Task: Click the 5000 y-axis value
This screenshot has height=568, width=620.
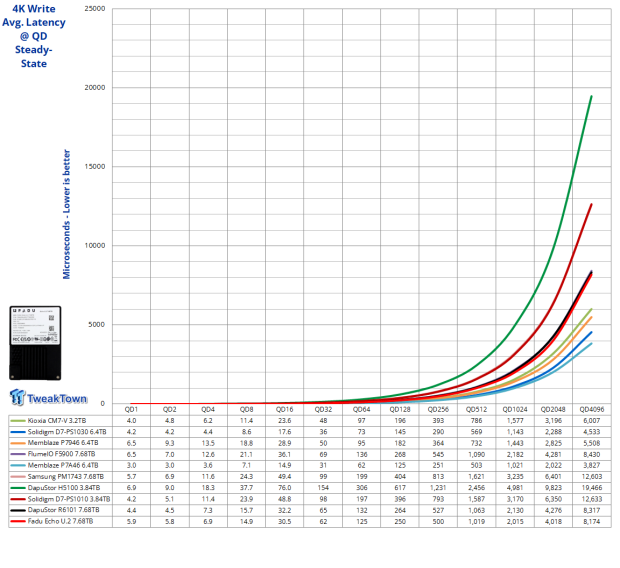Action: pyautogui.click(x=97, y=324)
